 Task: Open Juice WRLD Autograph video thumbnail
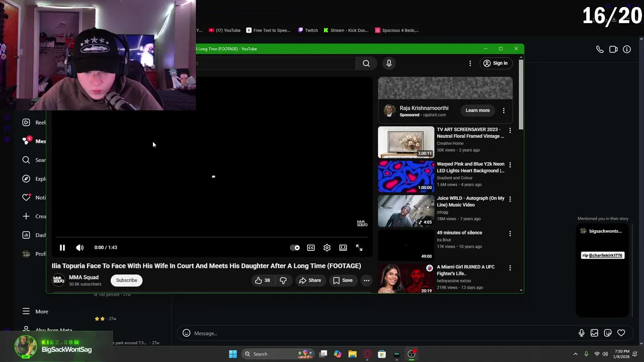coord(406,211)
